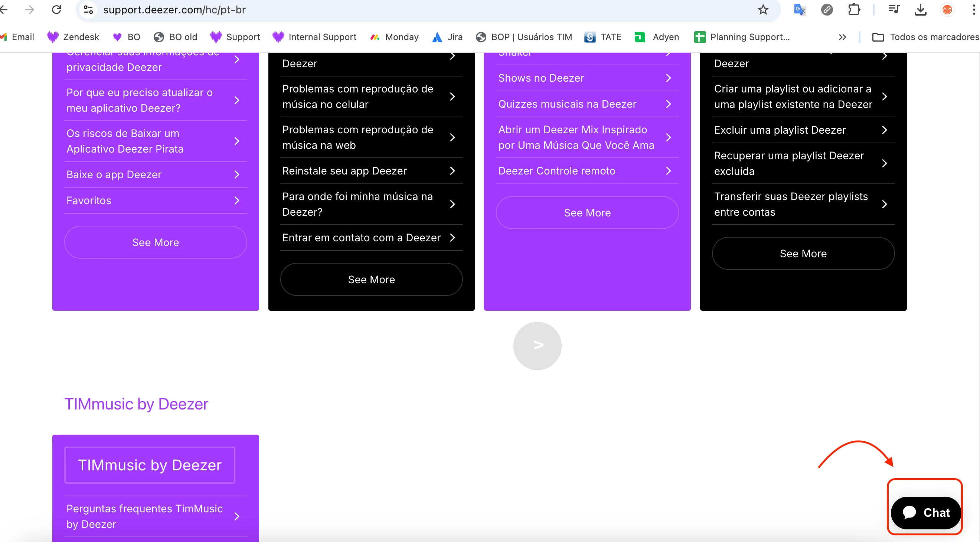Bookmark this page with the star icon
The image size is (980, 542).
(x=763, y=10)
